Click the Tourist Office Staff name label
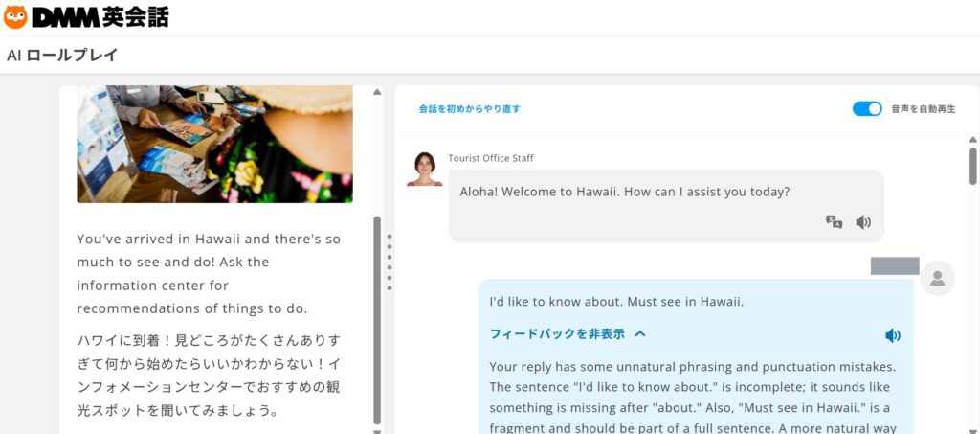980x434 pixels. click(491, 158)
